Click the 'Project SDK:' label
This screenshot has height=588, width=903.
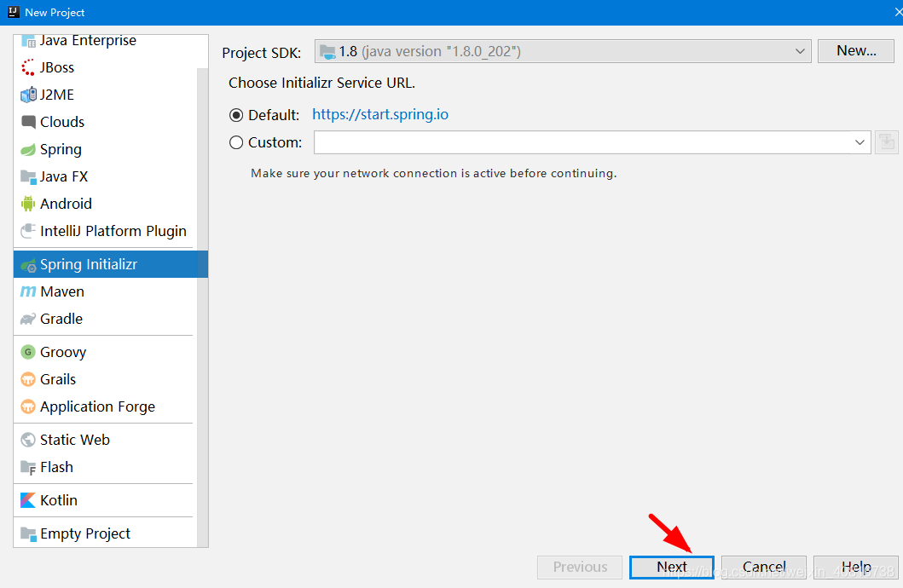pos(262,53)
